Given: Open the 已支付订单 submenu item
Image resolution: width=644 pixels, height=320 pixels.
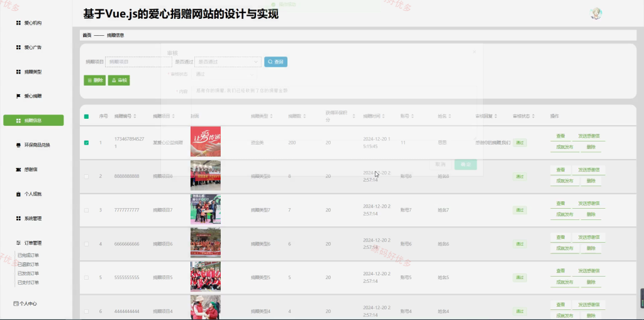Looking at the screenshot, I should 28,283.
